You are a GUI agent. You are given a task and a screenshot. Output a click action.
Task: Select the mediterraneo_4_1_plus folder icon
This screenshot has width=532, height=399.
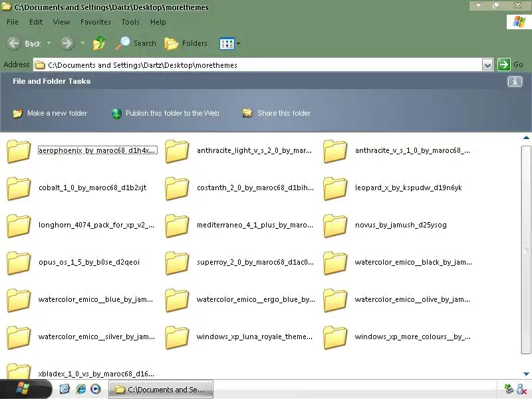coord(177,226)
